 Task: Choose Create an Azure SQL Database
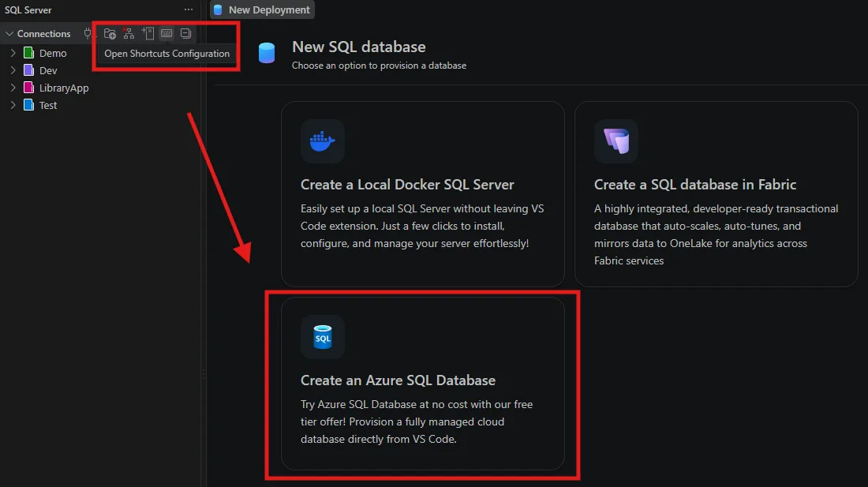tap(422, 384)
